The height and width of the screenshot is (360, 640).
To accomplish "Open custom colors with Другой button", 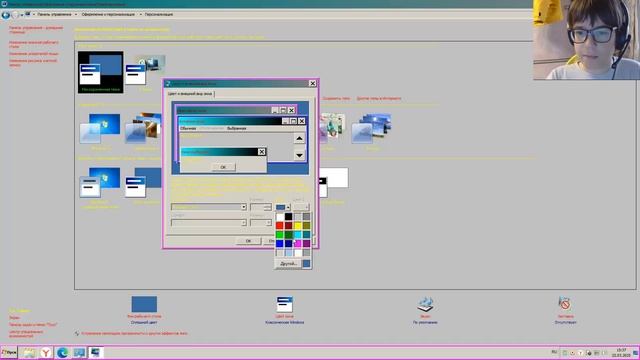I will pos(289,264).
